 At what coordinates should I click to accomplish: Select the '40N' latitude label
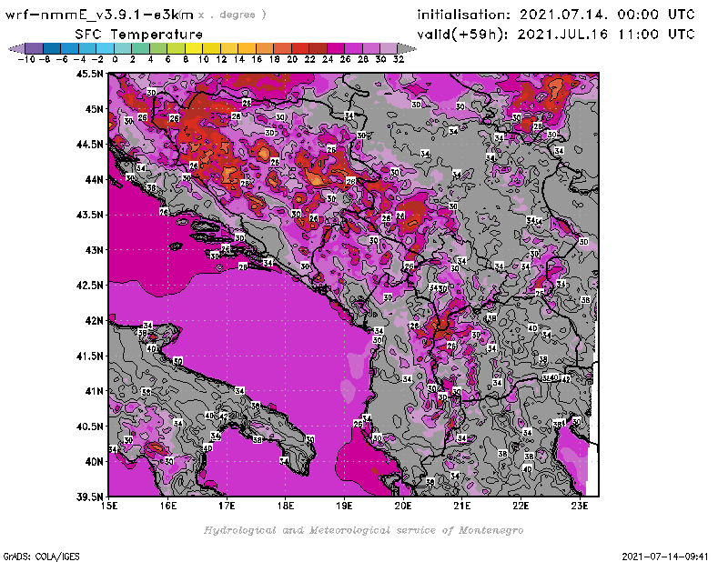95,462
